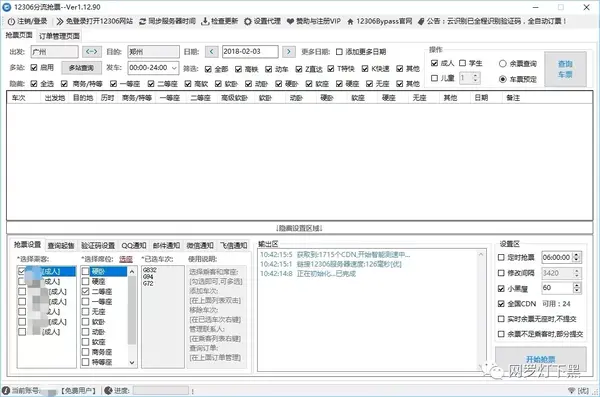Click the 出发 station field 广州
The width and height of the screenshot is (600, 397).
(x=54, y=51)
